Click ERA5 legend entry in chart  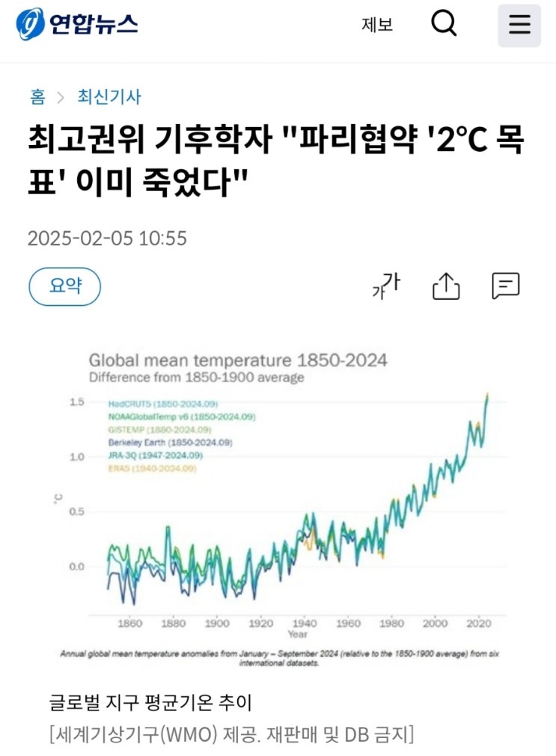pyautogui.click(x=152, y=468)
